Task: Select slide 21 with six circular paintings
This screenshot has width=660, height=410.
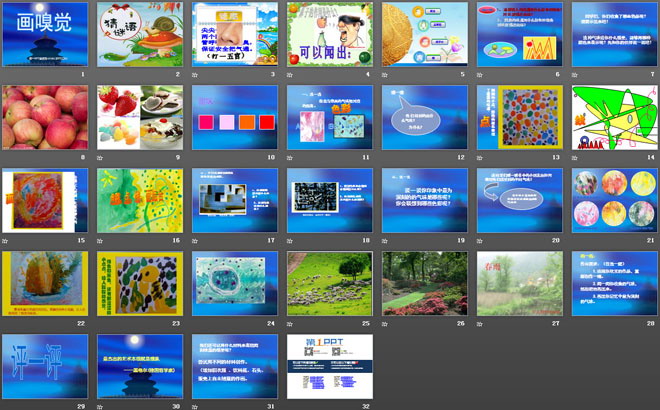Action: [x=615, y=200]
